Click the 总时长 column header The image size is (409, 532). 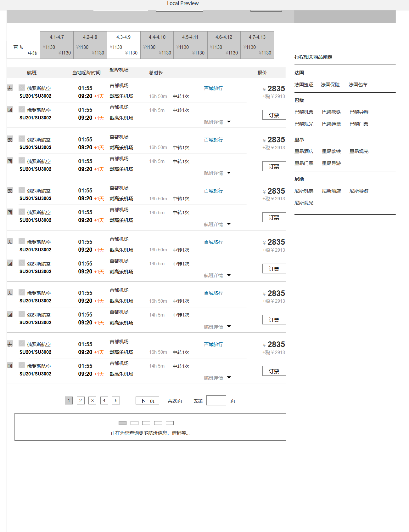tap(156, 73)
